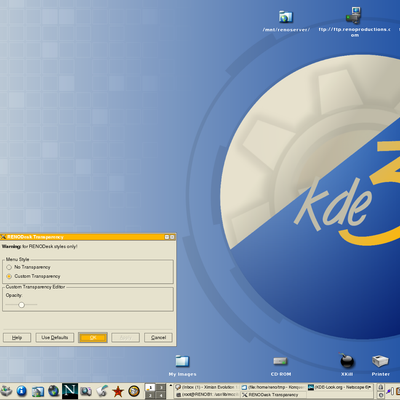The width and height of the screenshot is (400, 400).
Task: Click the greyed Apply button
Action: click(x=125, y=338)
